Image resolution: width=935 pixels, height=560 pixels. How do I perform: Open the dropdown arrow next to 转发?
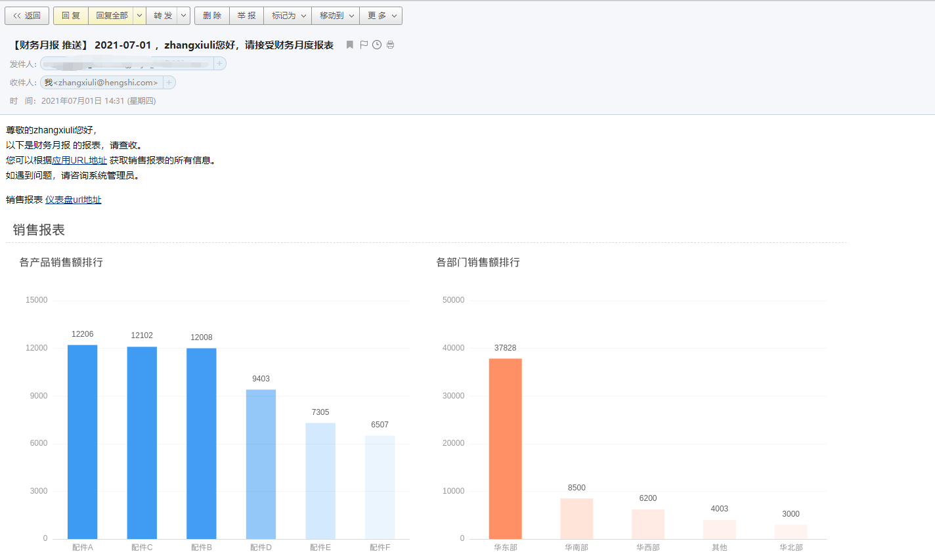[x=184, y=16]
